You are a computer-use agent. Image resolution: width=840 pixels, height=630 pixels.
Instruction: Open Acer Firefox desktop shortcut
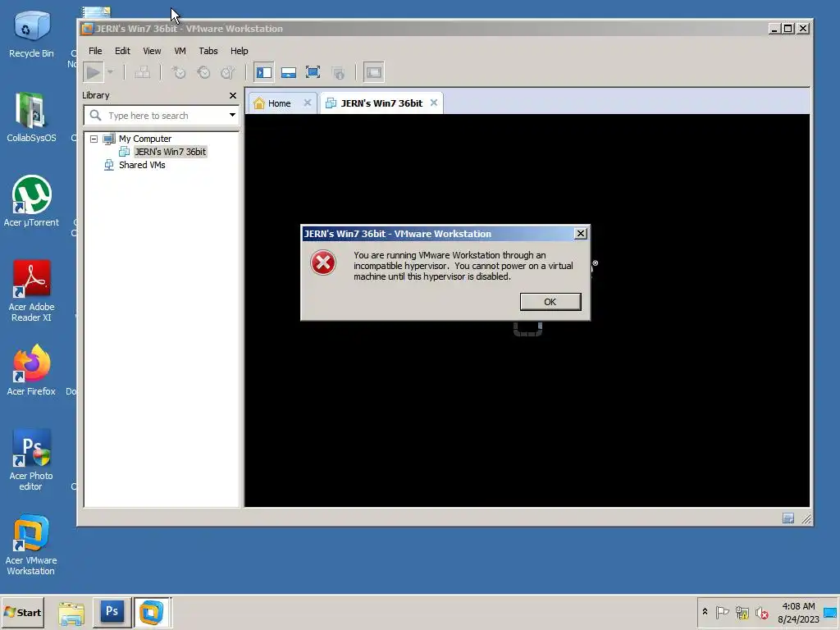point(31,370)
